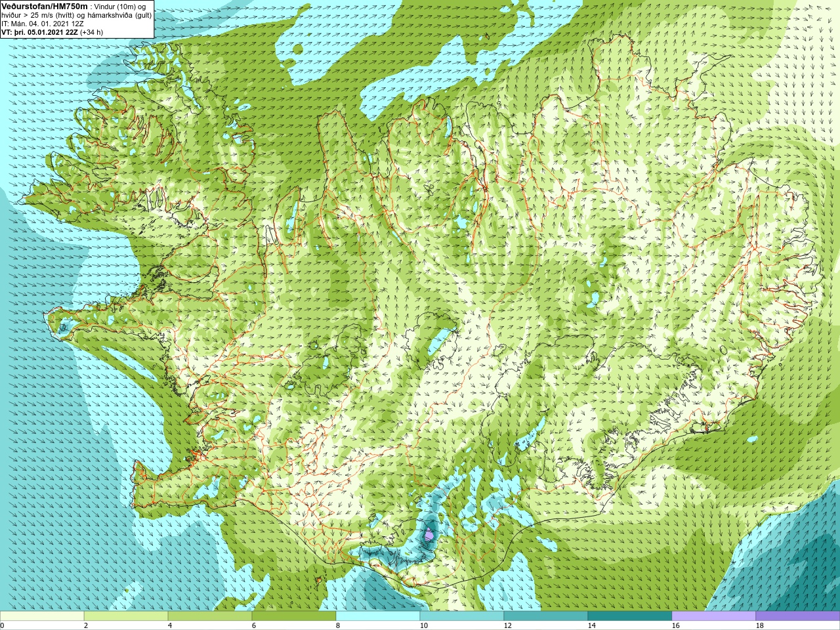Click the light green 2–4 m/s legend swatch
The height and width of the screenshot is (630, 840).
click(126, 616)
